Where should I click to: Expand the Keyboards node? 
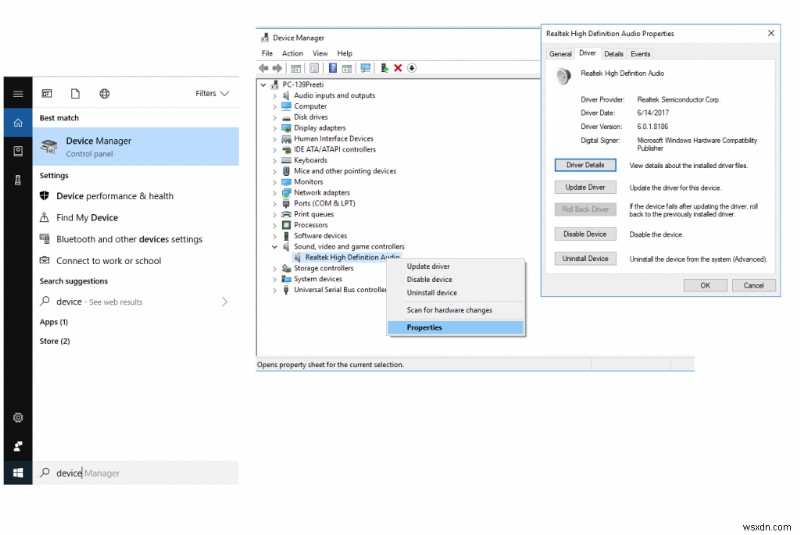point(274,160)
